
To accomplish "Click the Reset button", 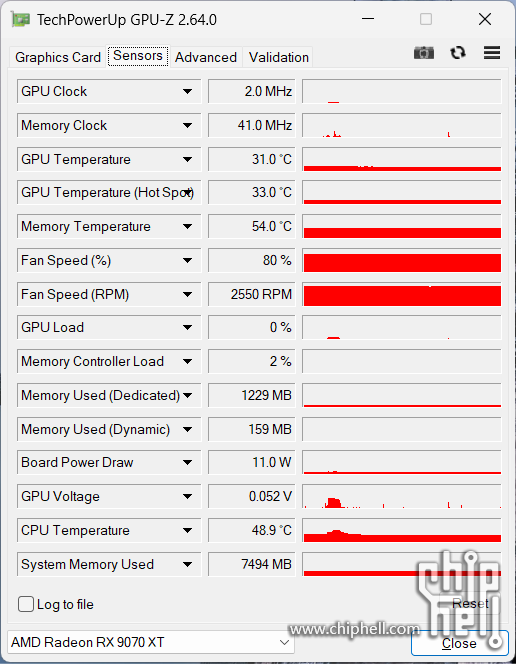I will [470, 603].
